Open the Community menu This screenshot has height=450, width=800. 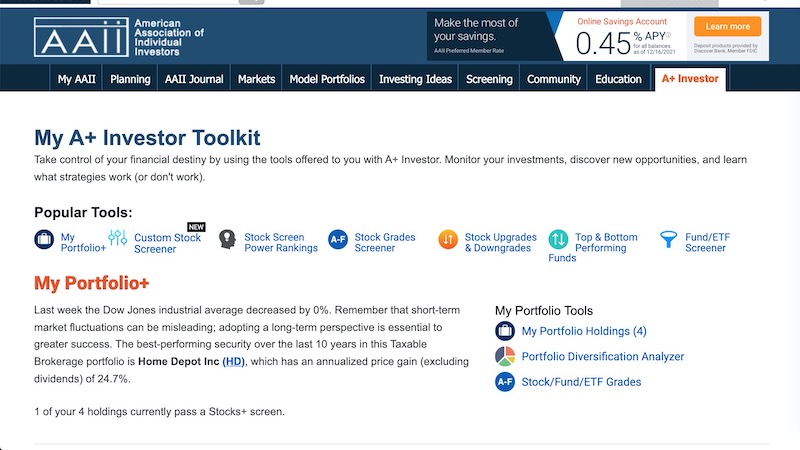(x=554, y=79)
